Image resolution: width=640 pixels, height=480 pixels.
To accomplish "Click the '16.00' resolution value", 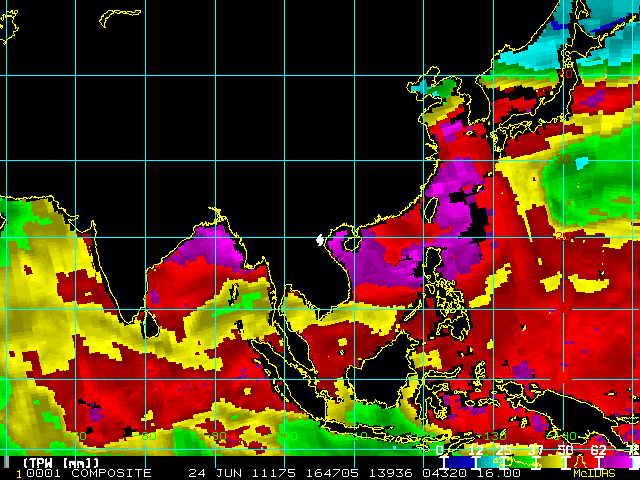I will [x=498, y=473].
